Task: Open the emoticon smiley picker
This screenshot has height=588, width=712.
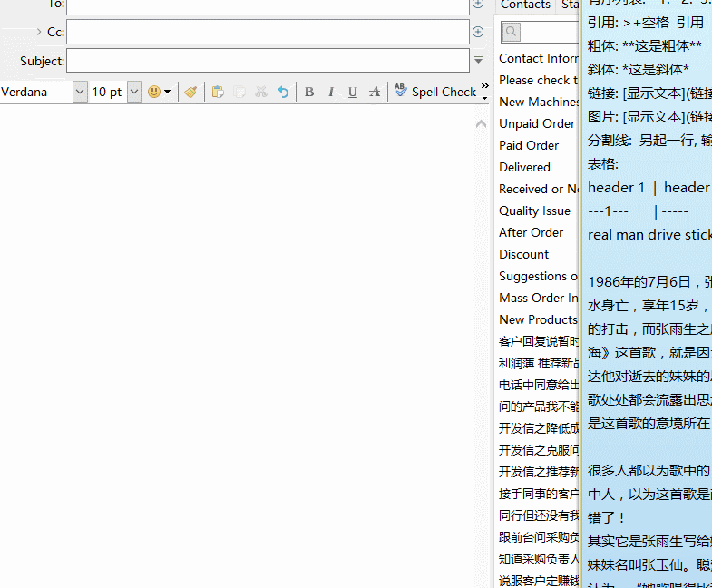Action: coord(154,92)
